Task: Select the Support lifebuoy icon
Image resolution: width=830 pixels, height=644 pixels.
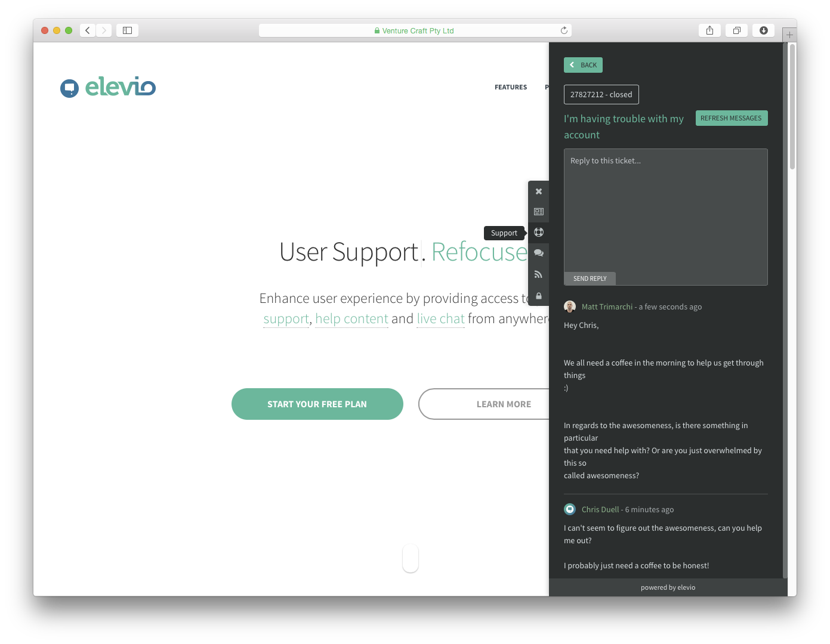Action: click(x=539, y=233)
